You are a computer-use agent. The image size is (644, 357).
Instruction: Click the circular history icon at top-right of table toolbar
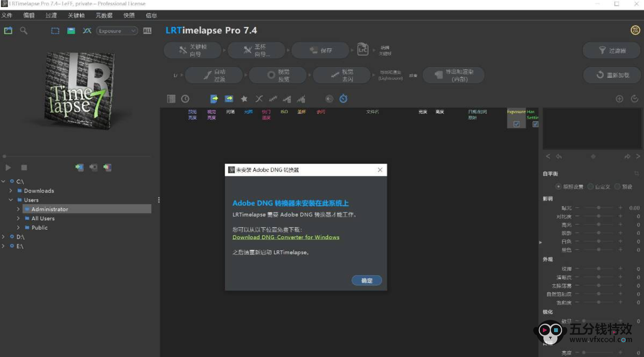(634, 99)
